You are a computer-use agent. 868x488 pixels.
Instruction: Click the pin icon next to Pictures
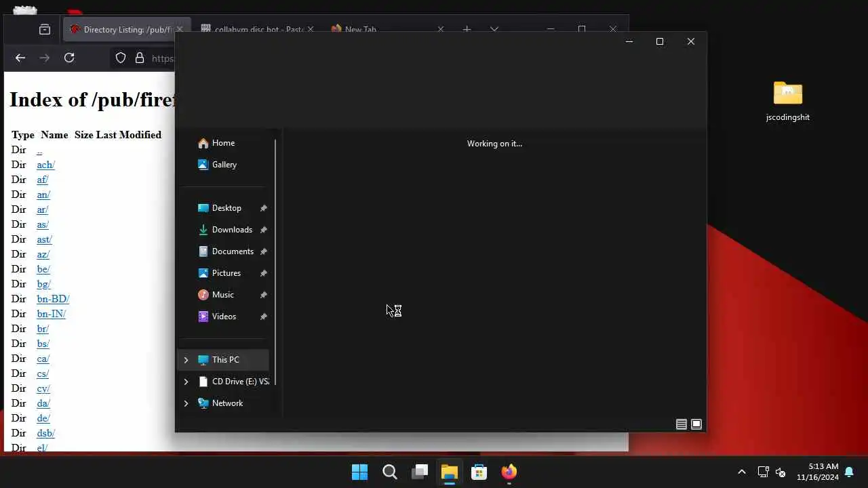coord(264,273)
